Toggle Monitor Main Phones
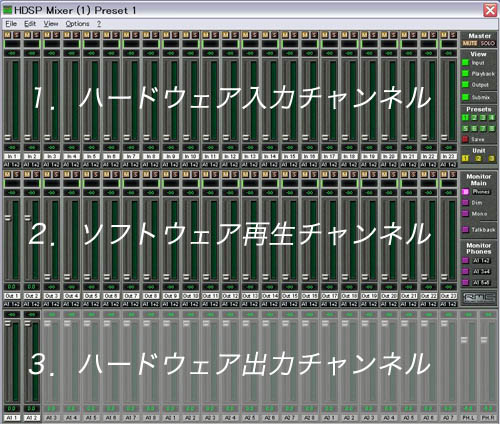500x424 pixels. 465,192
